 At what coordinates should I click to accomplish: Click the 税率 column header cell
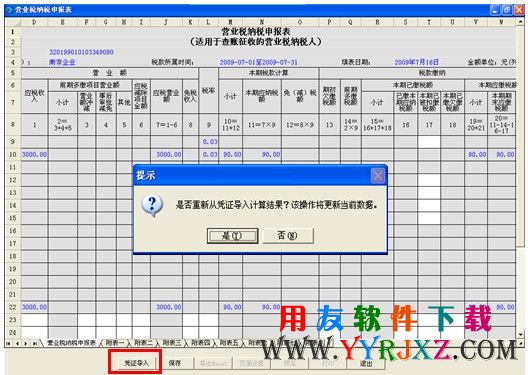pos(208,91)
